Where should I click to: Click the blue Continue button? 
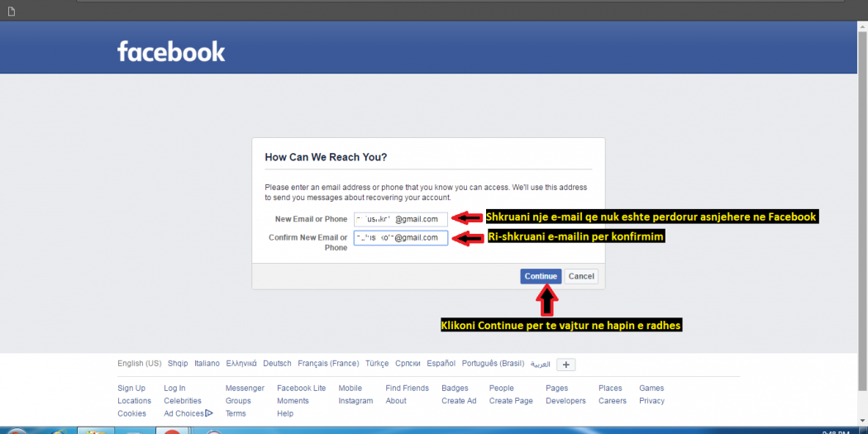(x=541, y=276)
